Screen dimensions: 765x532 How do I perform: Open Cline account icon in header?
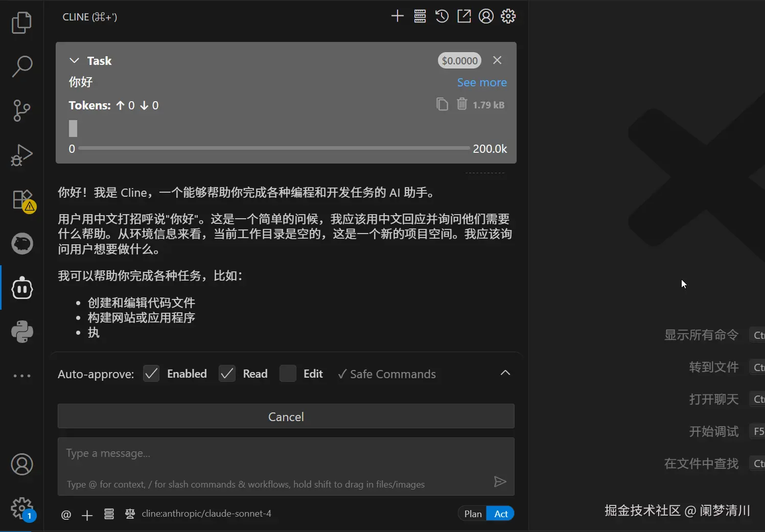point(486,16)
